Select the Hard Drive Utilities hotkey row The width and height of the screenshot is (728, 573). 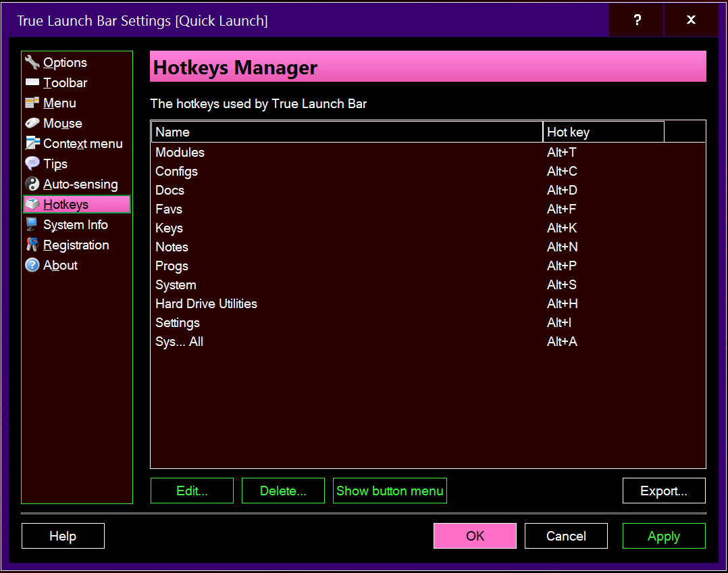tap(206, 304)
